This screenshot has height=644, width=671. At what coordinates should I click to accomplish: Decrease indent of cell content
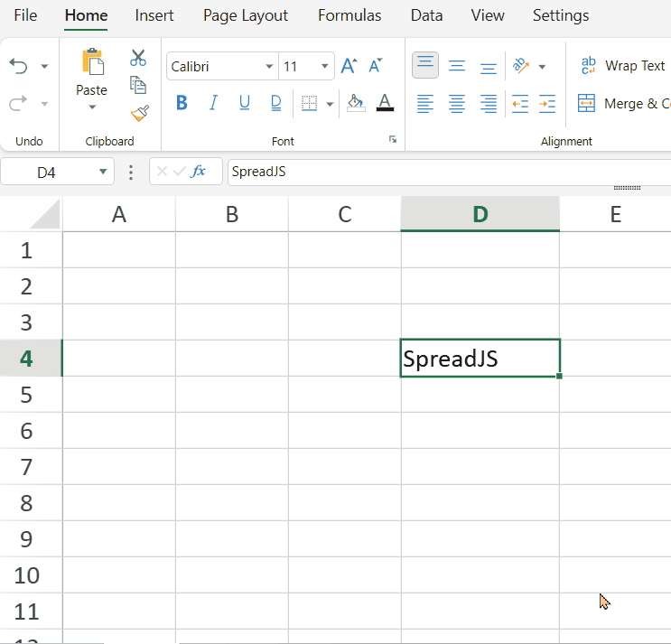coord(520,104)
